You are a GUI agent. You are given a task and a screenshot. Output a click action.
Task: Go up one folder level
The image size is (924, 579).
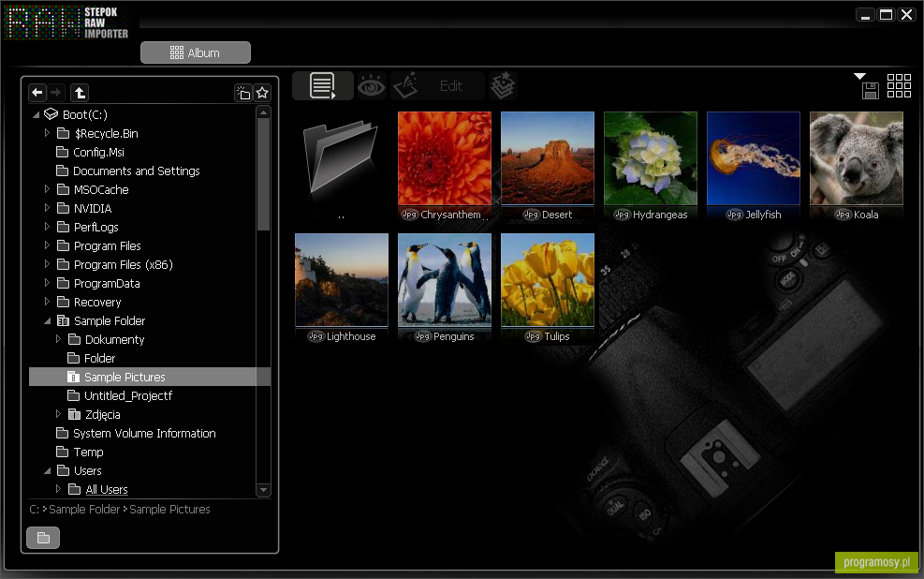pyautogui.click(x=80, y=93)
